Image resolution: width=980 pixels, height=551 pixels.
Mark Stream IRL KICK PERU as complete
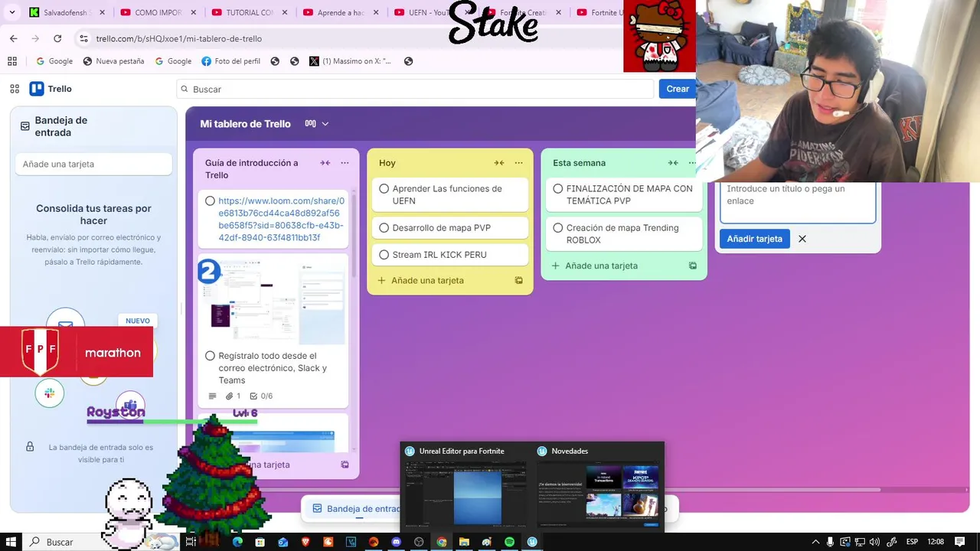pyautogui.click(x=384, y=255)
